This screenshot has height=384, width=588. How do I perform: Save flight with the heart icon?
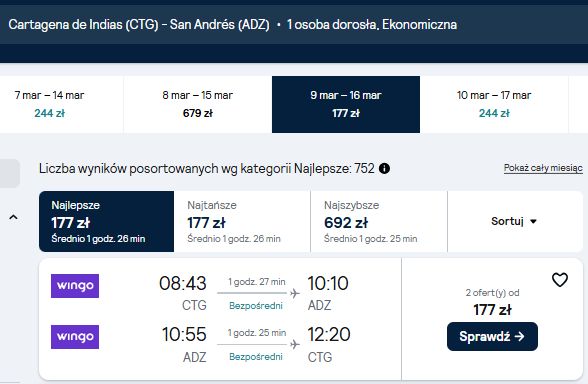[560, 280]
